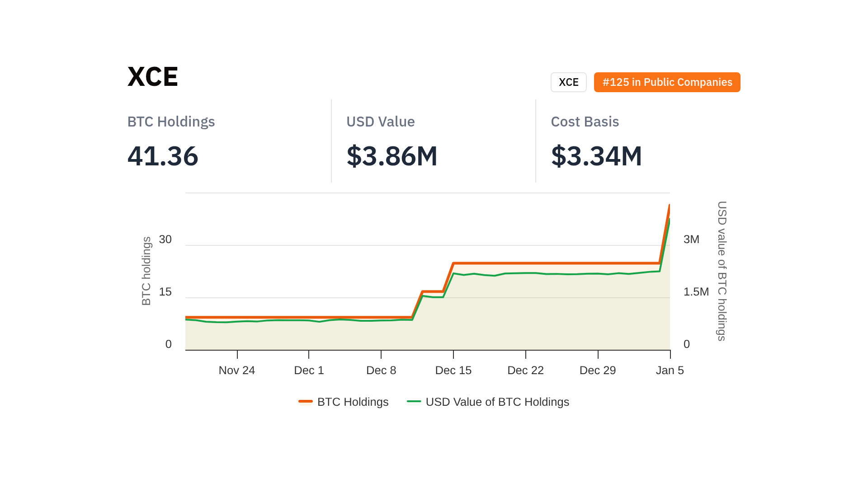Click the $3.34M Cost Basis figure
The width and height of the screenshot is (868, 488).
(596, 156)
